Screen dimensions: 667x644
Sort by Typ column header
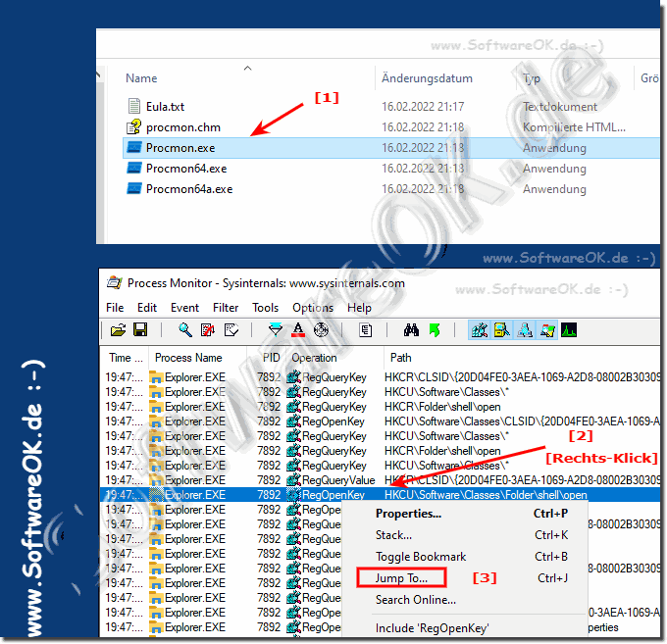click(532, 78)
